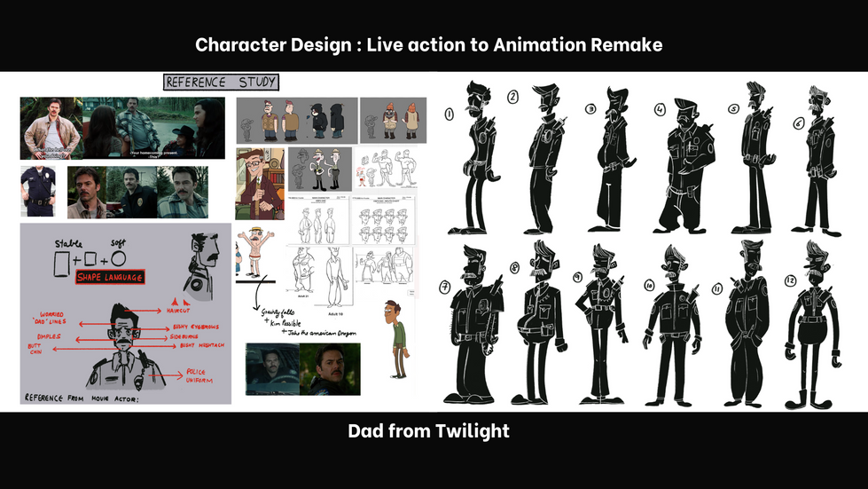Screen dimensions: 868x489
Task: Click the three-face close-up photo strip
Action: pyautogui.click(x=137, y=193)
